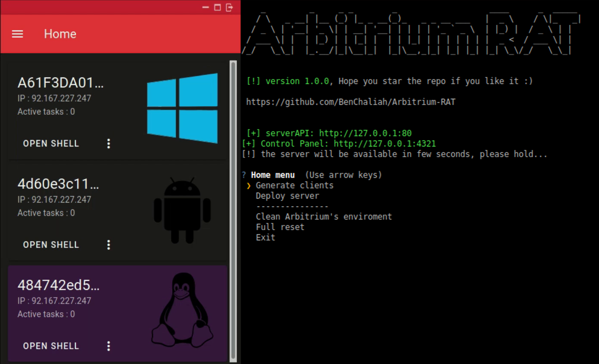Click Active tasks count on 4d60e3c11 card

tap(46, 213)
